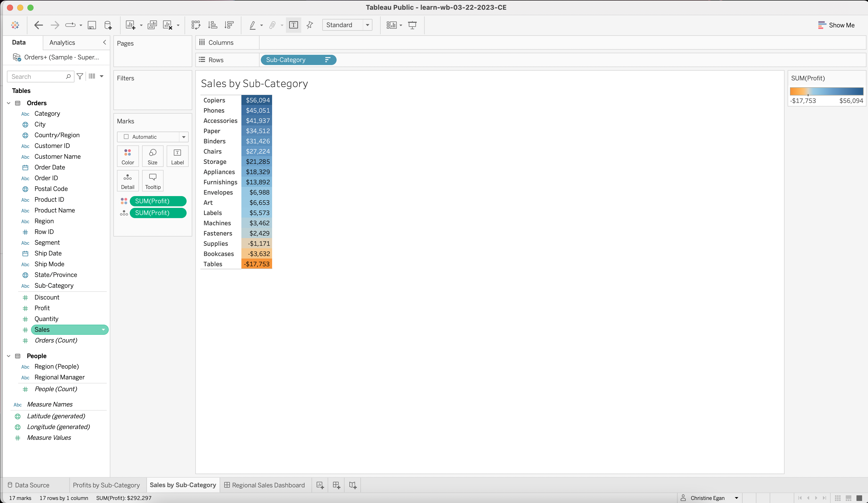Select the Sub-Category field in Data pane
Image resolution: width=868 pixels, height=503 pixels.
coord(54,286)
